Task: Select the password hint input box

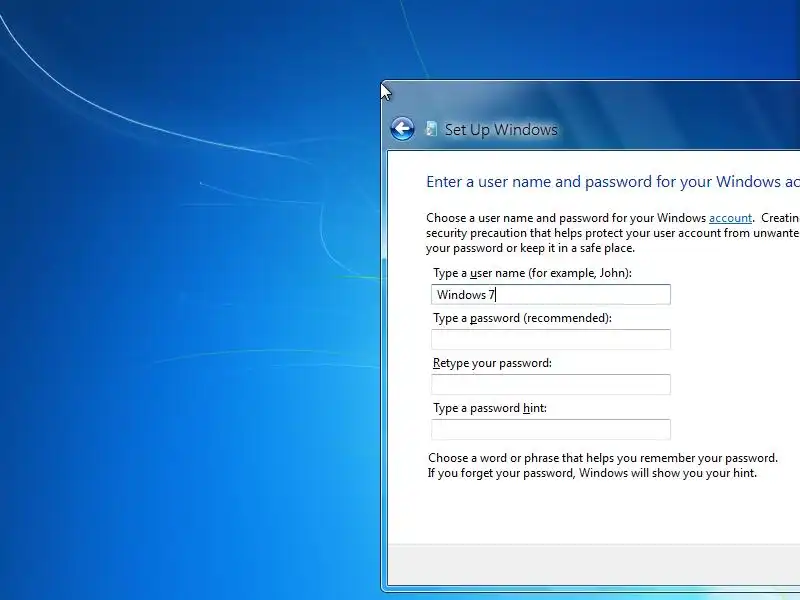Action: (551, 429)
